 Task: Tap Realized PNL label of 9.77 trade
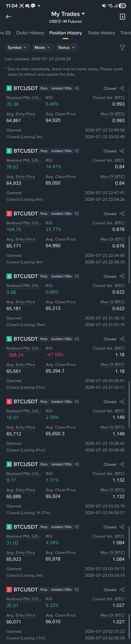click(24, 473)
